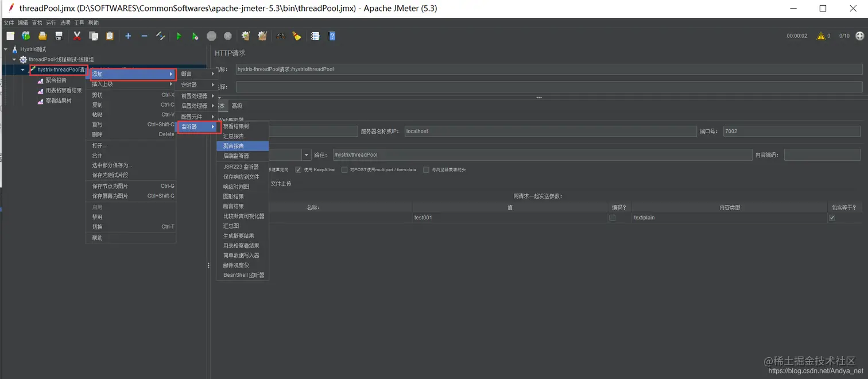Click the Stop test icon
This screenshot has width=868, height=379.
coord(211,36)
